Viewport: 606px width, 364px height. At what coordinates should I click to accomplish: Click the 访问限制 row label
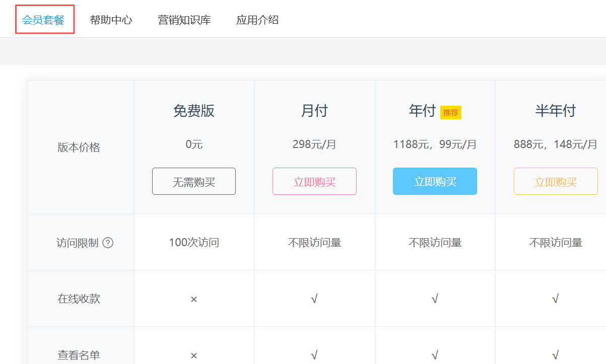pyautogui.click(x=78, y=243)
